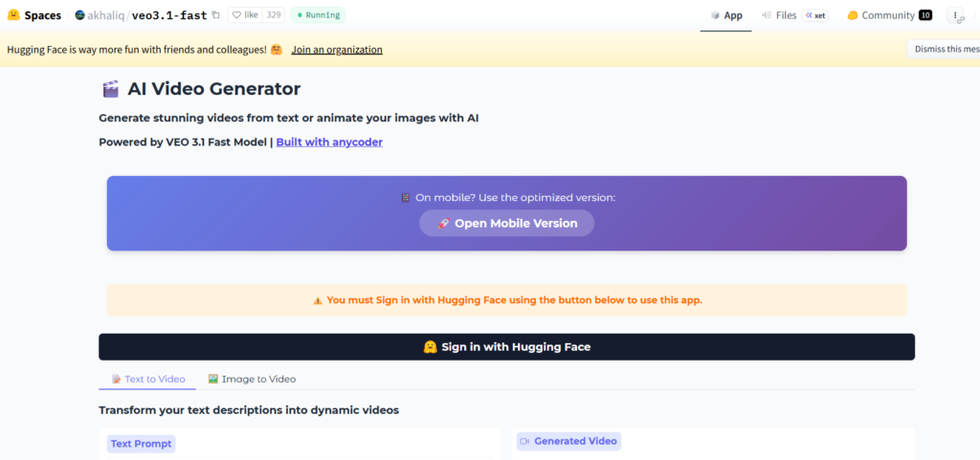Follow the Built with anycoder link
Image resolution: width=980 pixels, height=460 pixels.
tap(329, 142)
